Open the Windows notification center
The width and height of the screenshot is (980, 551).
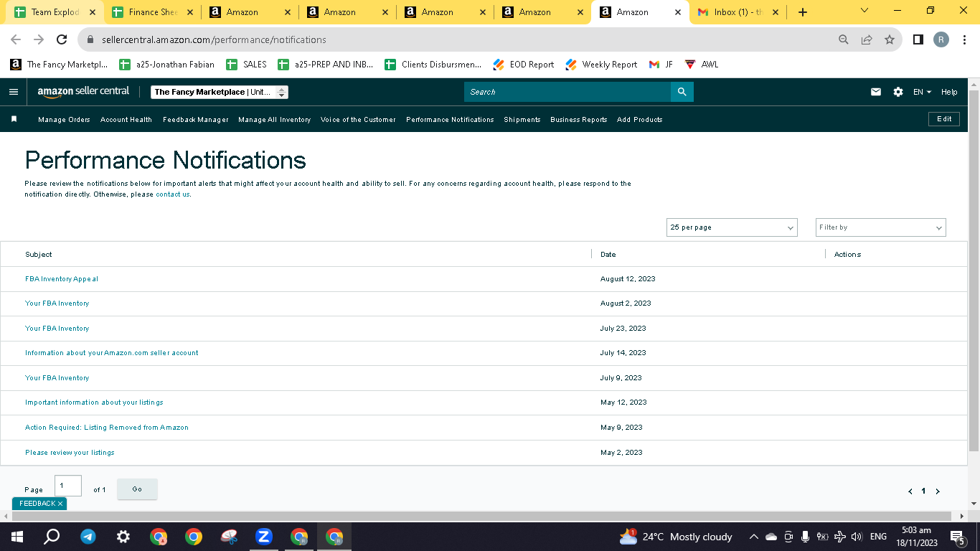[x=957, y=537]
